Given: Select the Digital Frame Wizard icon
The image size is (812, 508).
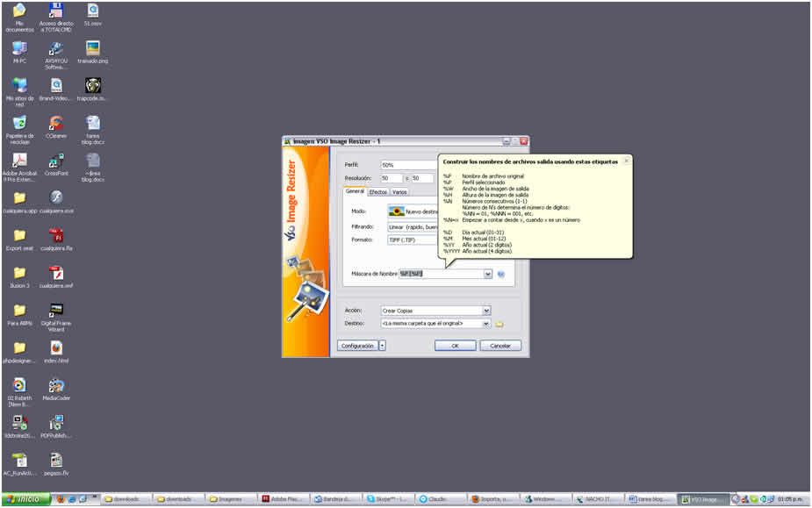Looking at the screenshot, I should (56, 318).
